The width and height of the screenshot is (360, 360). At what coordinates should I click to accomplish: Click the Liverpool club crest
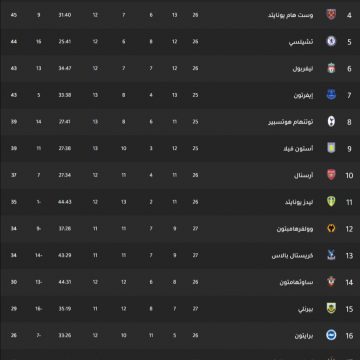pos(331,68)
